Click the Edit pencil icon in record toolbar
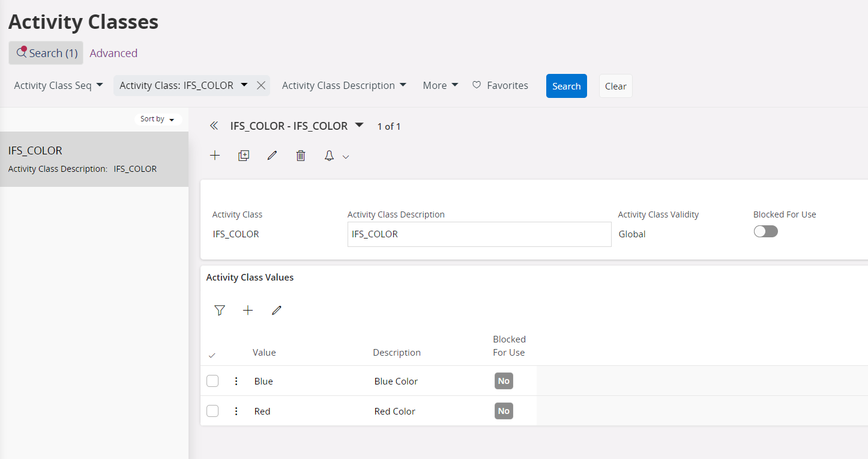The width and height of the screenshot is (868, 459). [x=273, y=156]
